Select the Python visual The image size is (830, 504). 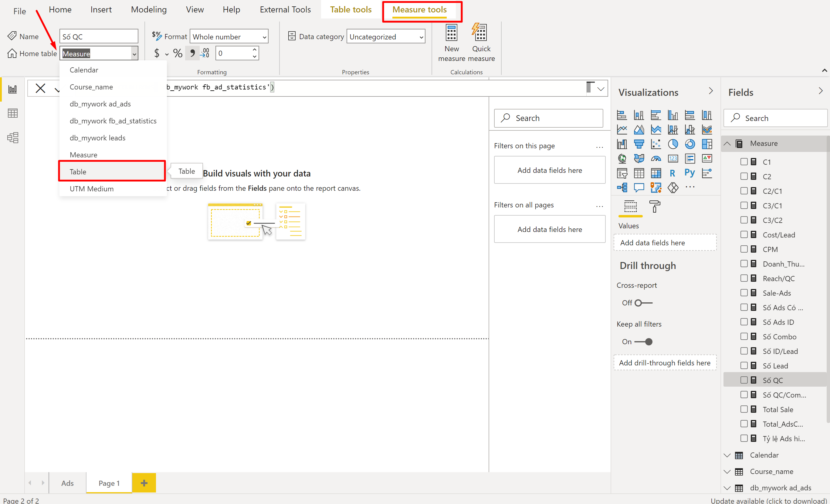pyautogui.click(x=689, y=173)
